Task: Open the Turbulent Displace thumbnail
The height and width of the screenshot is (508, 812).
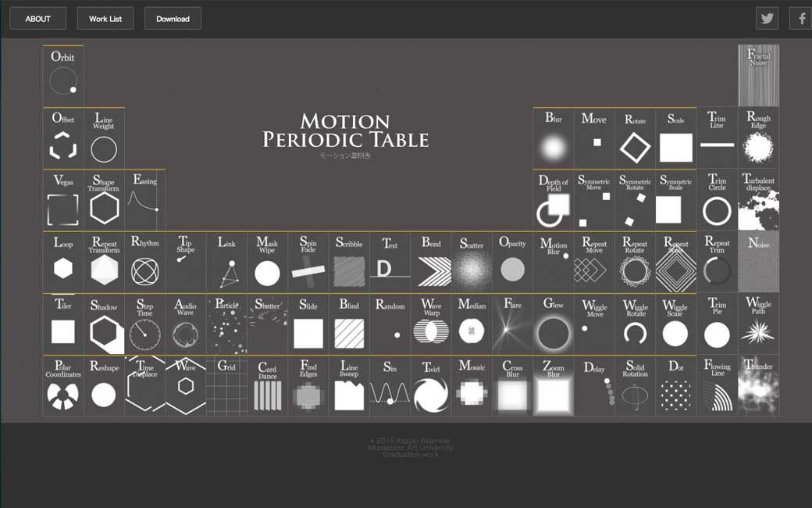Action: 758,200
